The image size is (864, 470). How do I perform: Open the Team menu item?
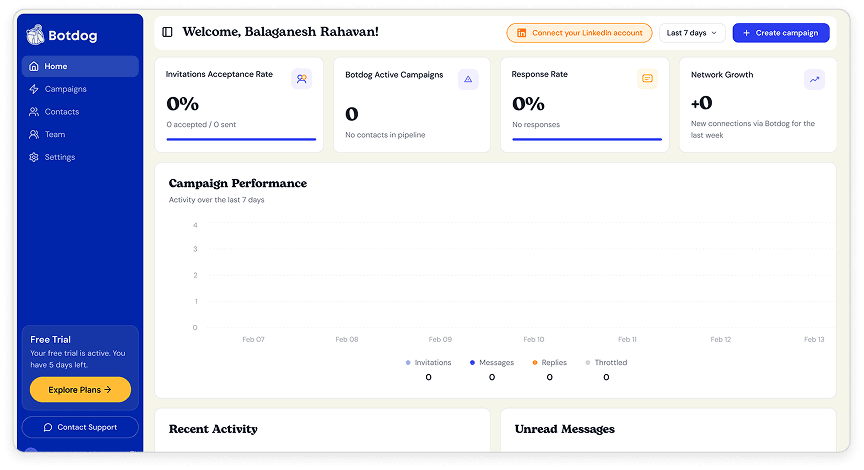coord(80,134)
